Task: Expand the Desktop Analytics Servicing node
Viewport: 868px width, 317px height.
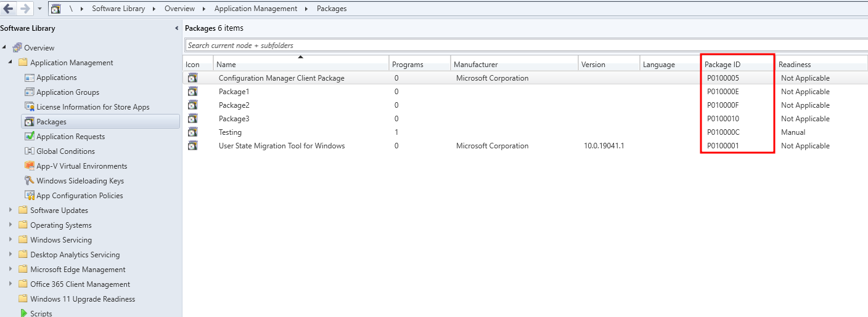Action: coord(10,254)
